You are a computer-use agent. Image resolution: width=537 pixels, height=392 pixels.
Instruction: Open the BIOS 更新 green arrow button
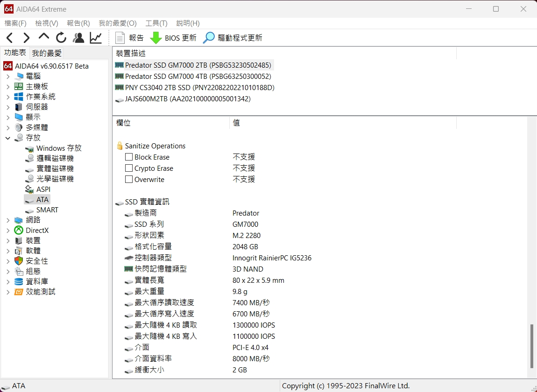tap(173, 38)
